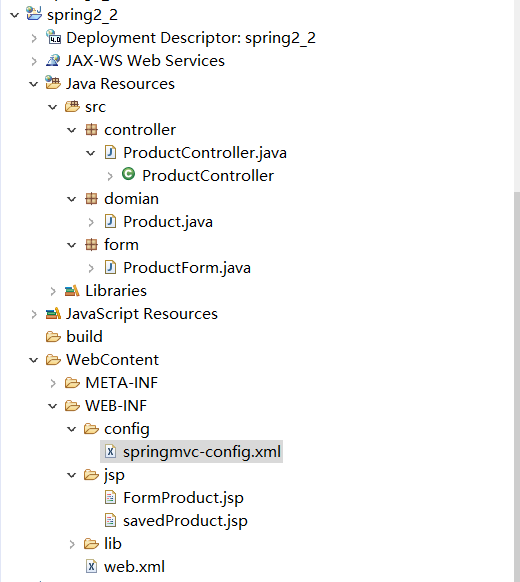Click the JAX-WS Web Services icon
The width and height of the screenshot is (520, 582).
point(53,60)
